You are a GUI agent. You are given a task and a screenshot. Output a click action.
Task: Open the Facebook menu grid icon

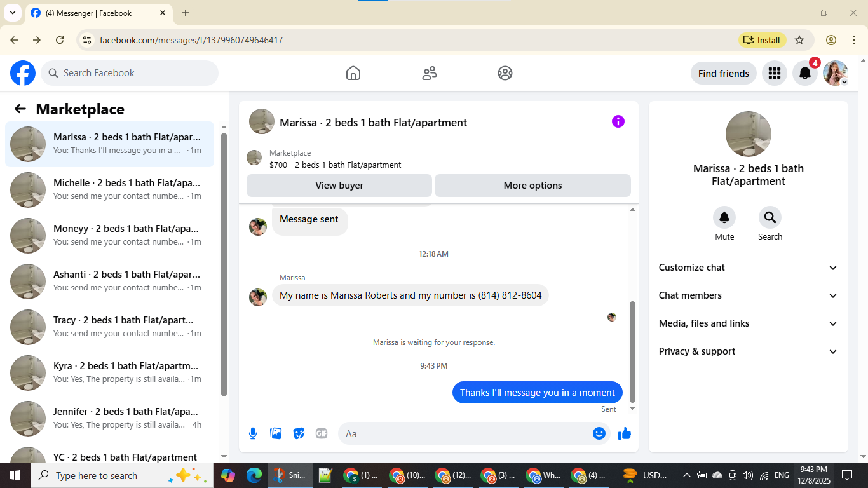pos(774,73)
